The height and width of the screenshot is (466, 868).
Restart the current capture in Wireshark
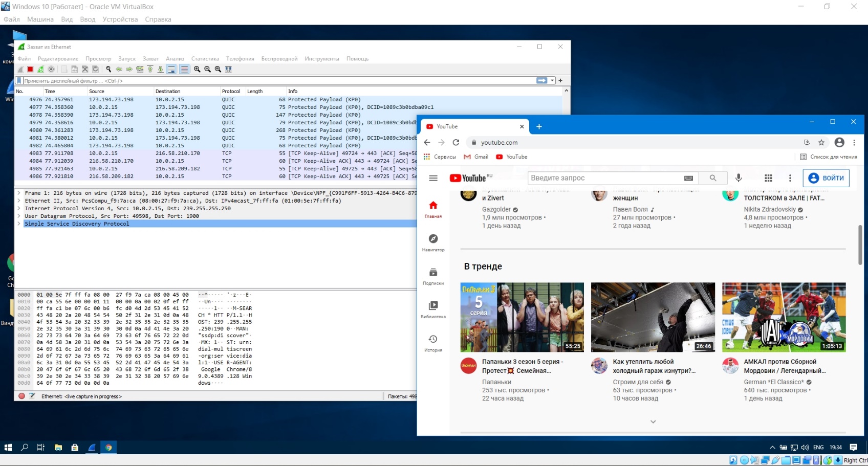(x=40, y=69)
